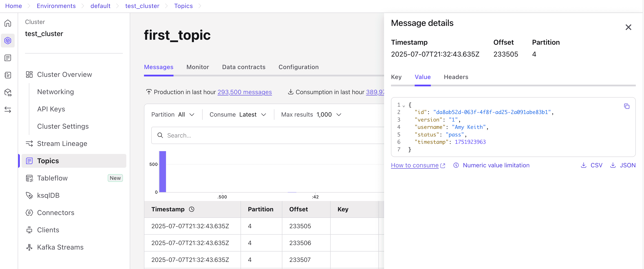Open Numeric value limitation info

click(496, 165)
